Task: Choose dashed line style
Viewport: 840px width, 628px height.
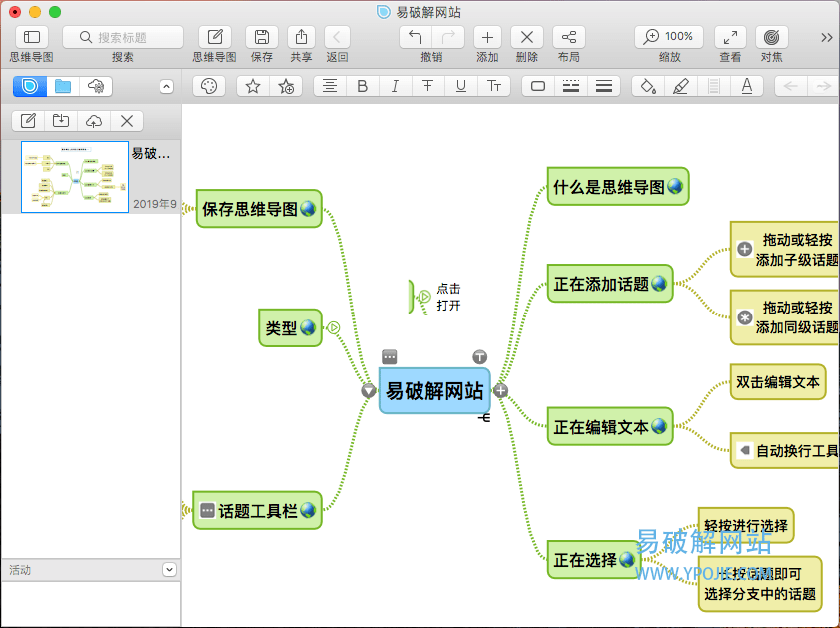Action: tap(571, 86)
